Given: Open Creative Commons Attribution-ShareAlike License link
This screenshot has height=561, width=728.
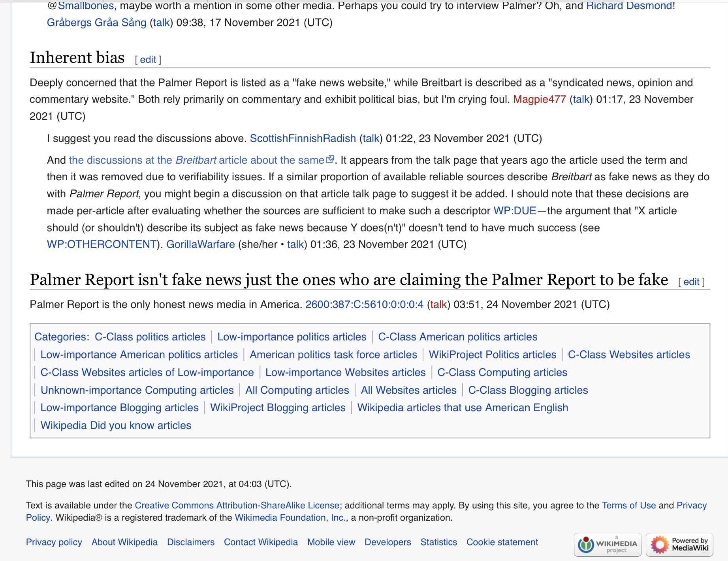Looking at the screenshot, I should [x=237, y=505].
